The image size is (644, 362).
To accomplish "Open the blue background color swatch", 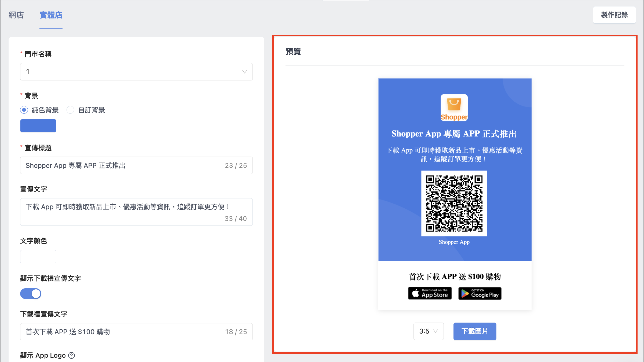I will pyautogui.click(x=38, y=126).
